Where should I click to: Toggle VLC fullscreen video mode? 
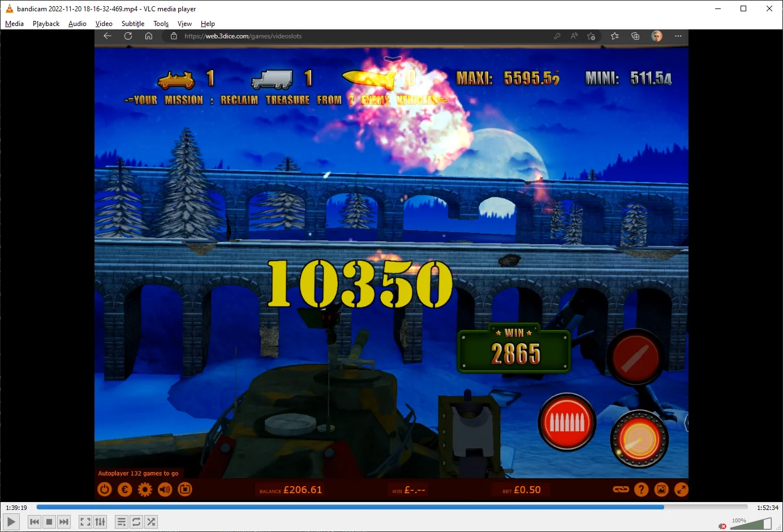85,522
